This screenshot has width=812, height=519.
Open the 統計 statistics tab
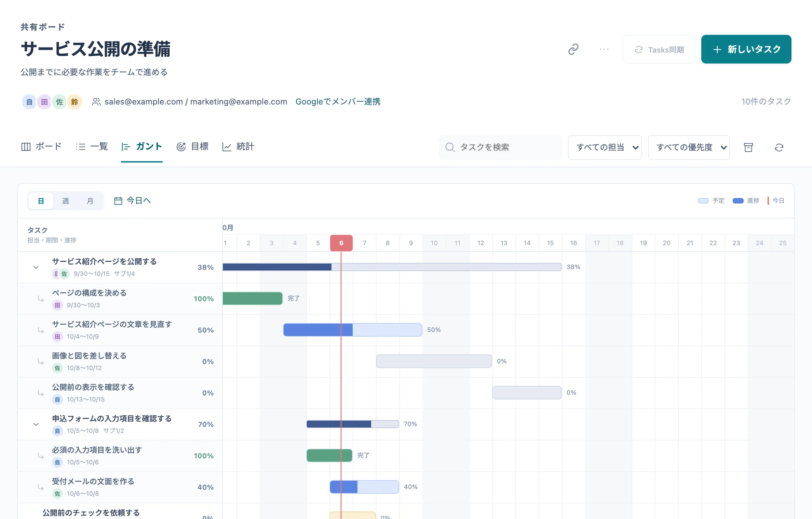(238, 146)
